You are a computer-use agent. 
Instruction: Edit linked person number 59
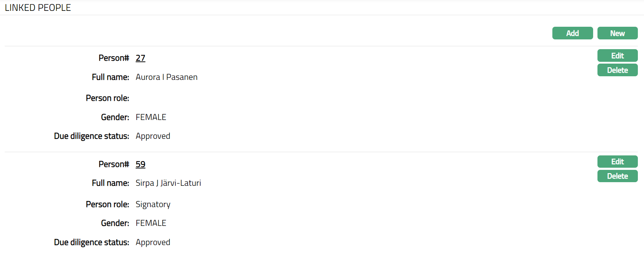(x=617, y=162)
